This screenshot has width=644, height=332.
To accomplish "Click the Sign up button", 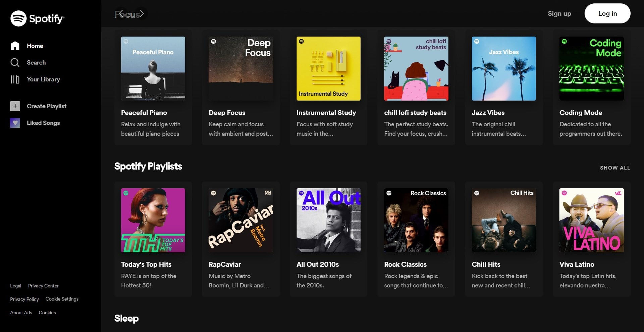I will click(x=559, y=13).
